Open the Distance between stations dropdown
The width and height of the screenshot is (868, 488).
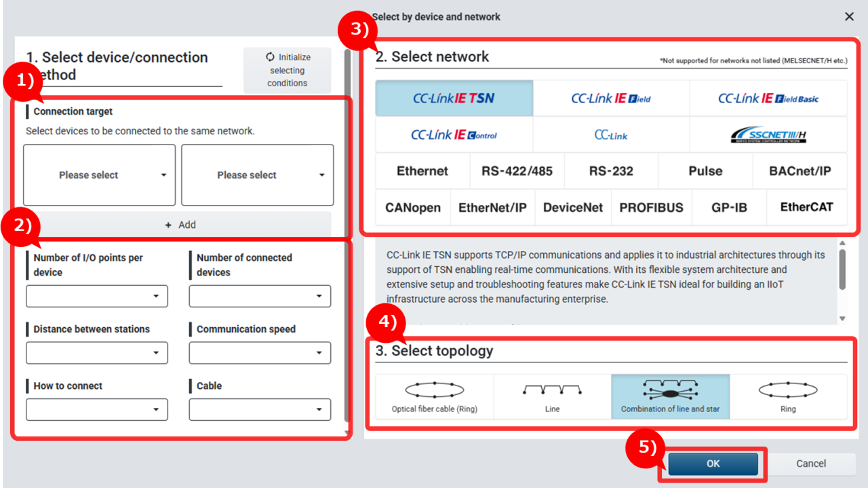tap(97, 353)
